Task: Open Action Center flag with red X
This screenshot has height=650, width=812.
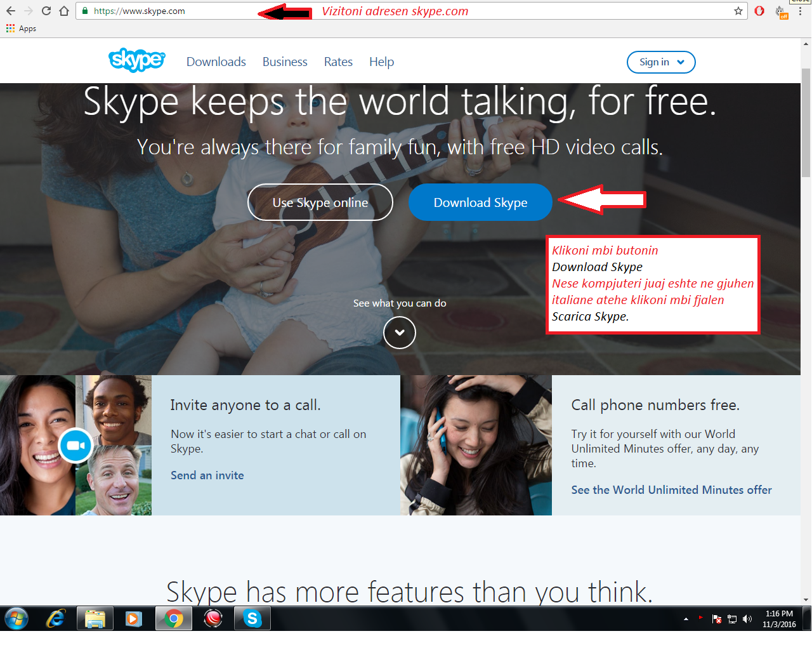Action: point(717,619)
